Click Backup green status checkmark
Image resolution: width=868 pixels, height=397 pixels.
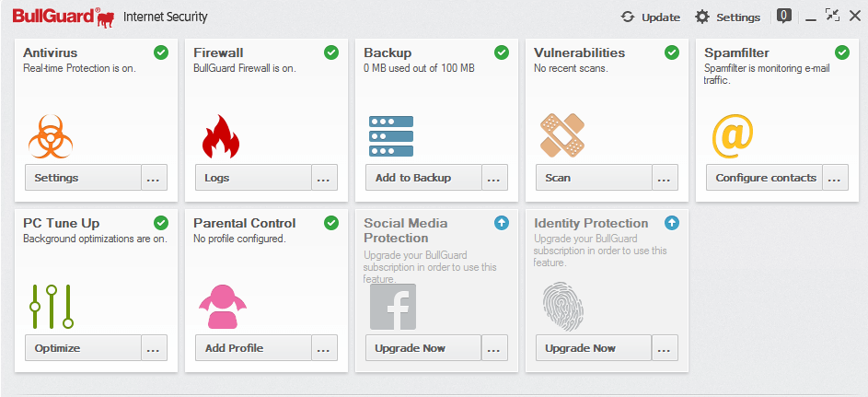(502, 53)
